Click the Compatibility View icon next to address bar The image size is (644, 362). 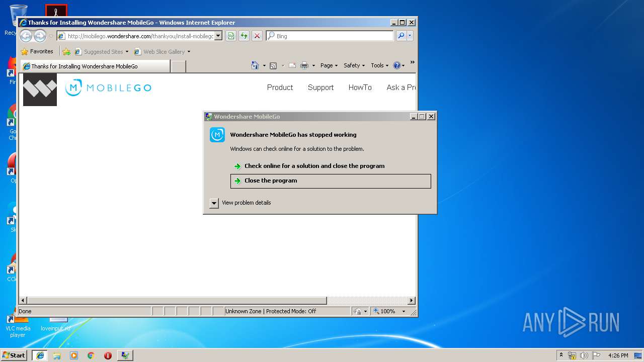231,36
